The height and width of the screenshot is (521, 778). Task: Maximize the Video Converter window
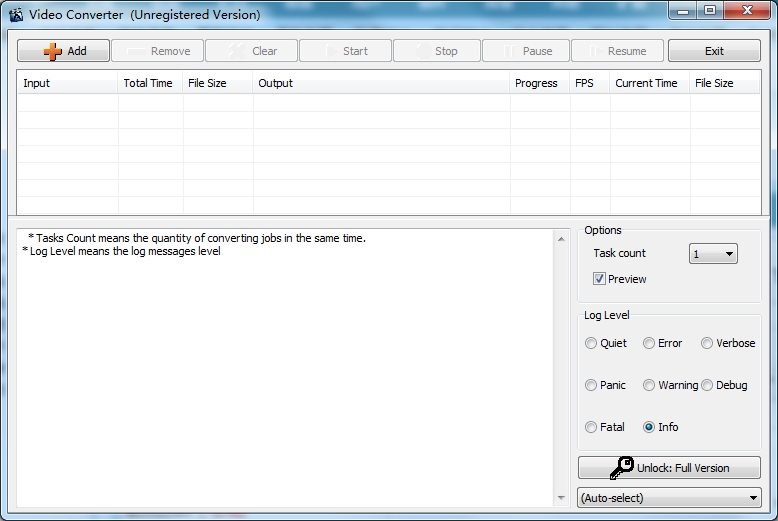point(710,11)
